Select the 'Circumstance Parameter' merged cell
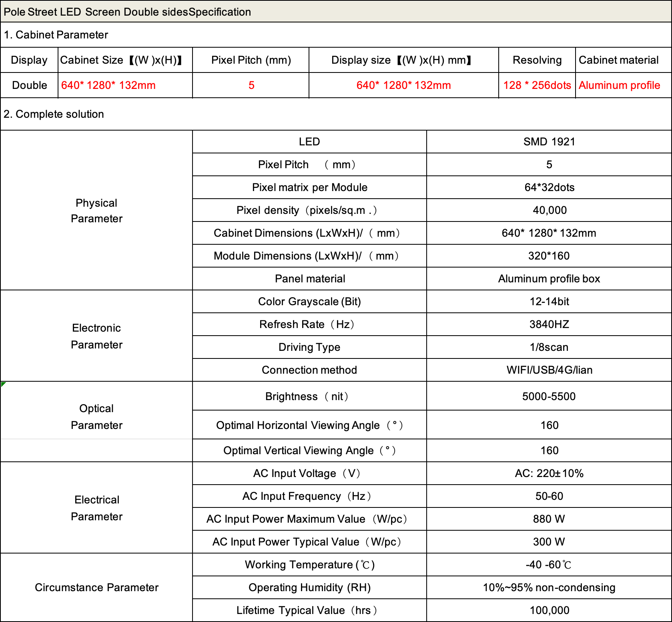The width and height of the screenshot is (672, 622). point(96,588)
